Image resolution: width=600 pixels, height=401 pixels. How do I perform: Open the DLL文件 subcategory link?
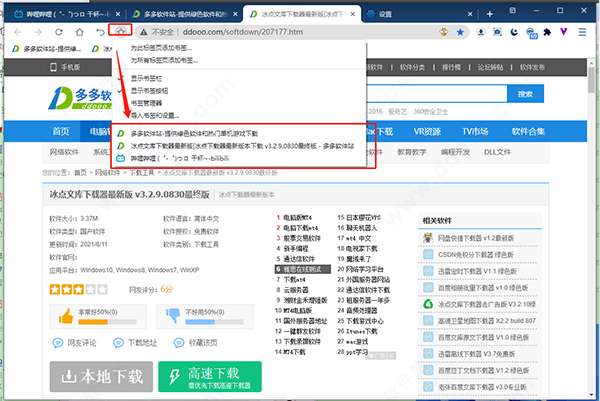click(x=497, y=152)
